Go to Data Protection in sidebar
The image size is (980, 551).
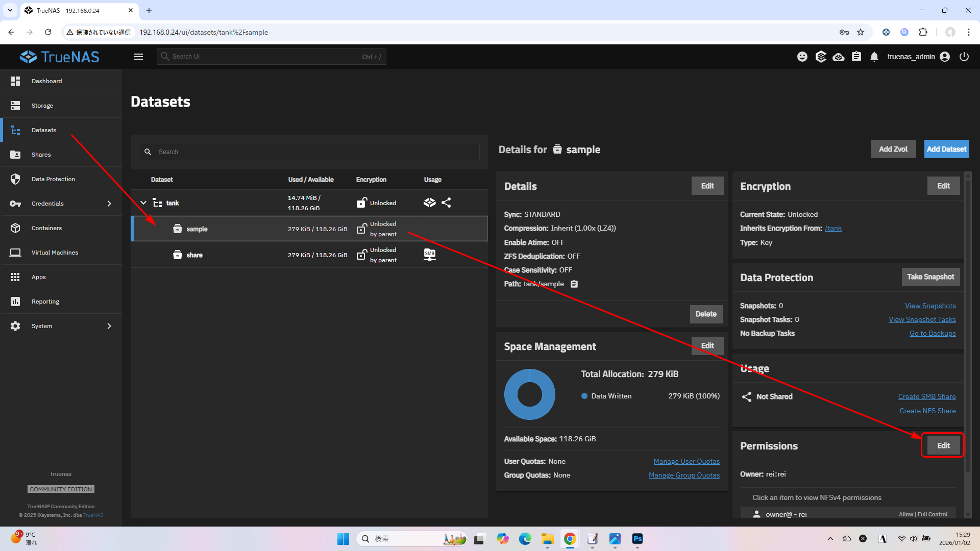pos(53,179)
